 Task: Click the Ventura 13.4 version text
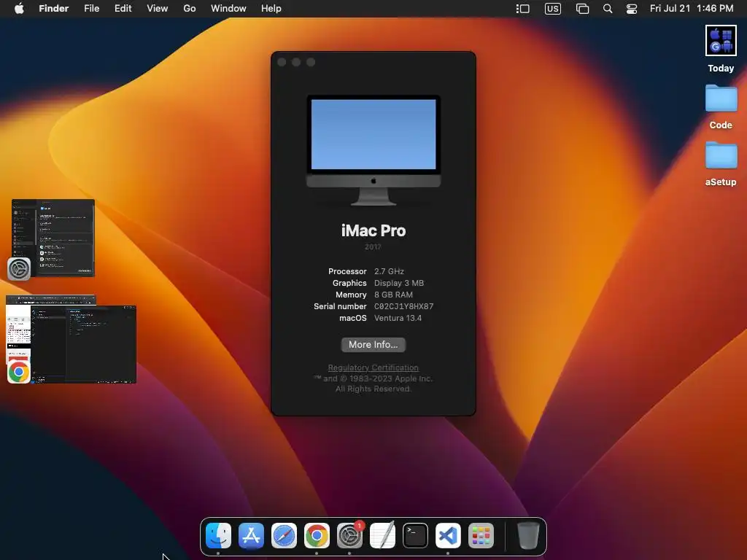pyautogui.click(x=398, y=318)
